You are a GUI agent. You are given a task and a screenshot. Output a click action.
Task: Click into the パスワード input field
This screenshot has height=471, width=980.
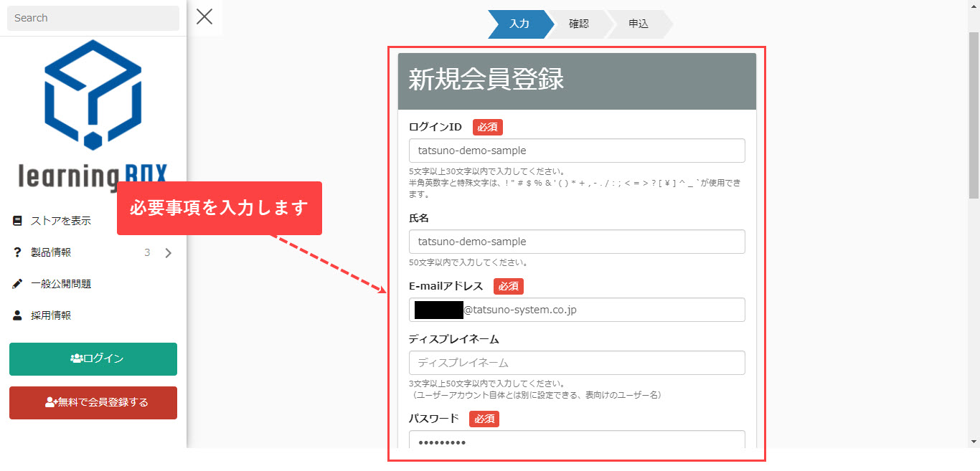(x=576, y=440)
